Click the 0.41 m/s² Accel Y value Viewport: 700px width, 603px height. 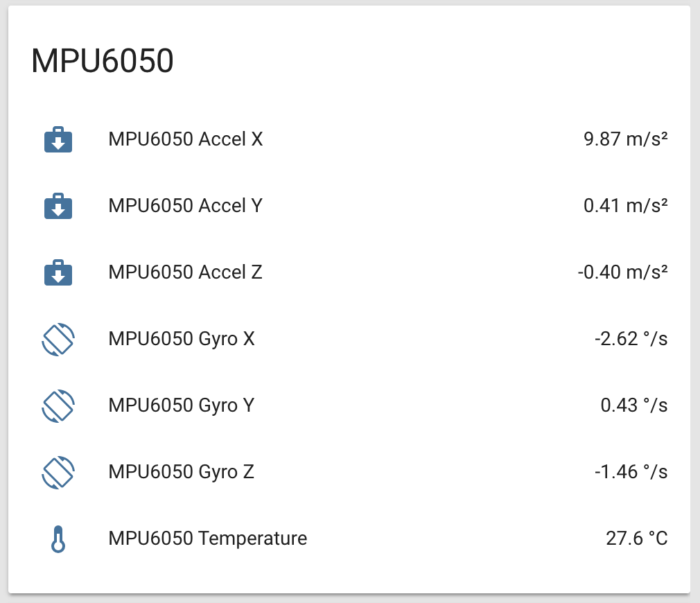pyautogui.click(x=625, y=206)
